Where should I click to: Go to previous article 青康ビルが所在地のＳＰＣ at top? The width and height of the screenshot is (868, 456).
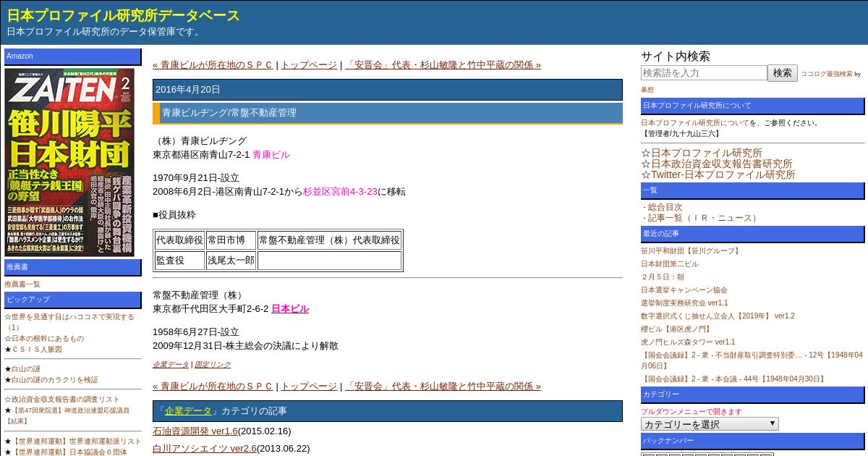pyautogui.click(x=213, y=64)
